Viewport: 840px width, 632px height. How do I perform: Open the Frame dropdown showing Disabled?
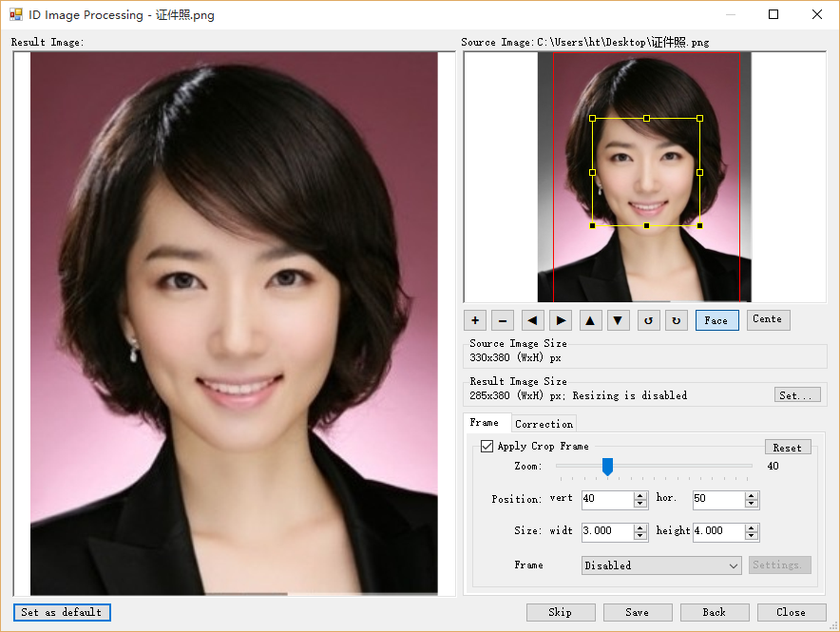(x=661, y=565)
